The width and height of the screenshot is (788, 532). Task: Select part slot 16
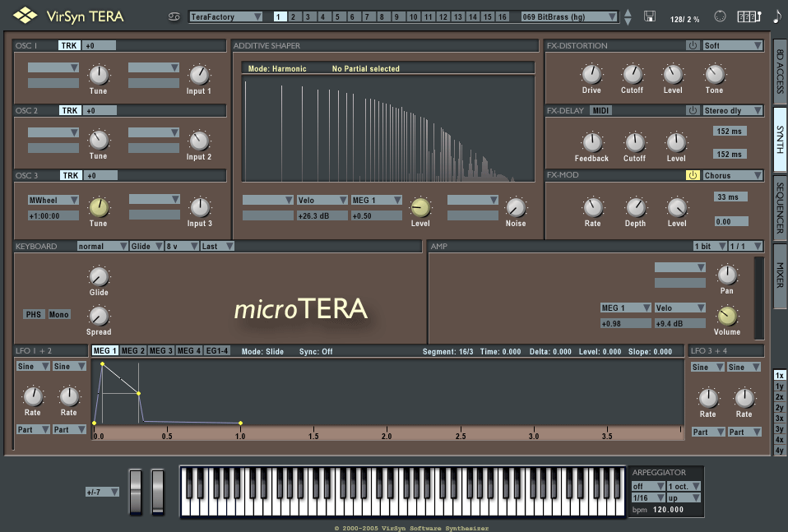pyautogui.click(x=502, y=16)
